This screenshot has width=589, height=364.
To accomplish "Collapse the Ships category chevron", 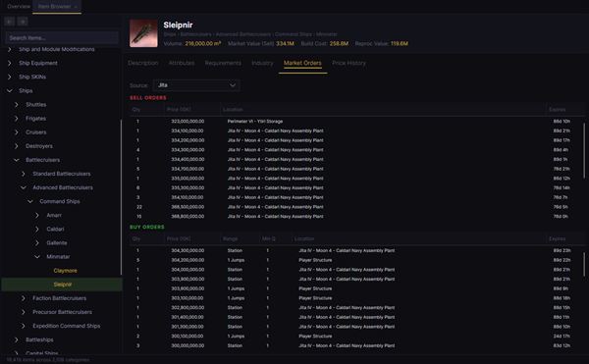I will pyautogui.click(x=10, y=91).
